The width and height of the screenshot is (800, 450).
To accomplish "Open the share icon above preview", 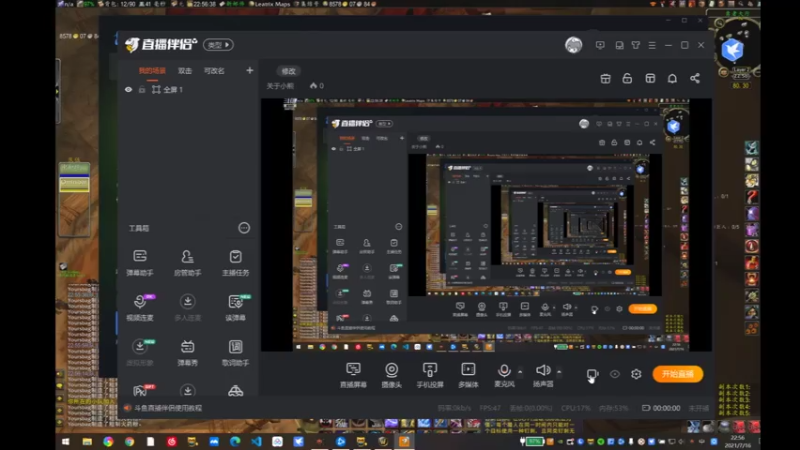I will coord(694,78).
